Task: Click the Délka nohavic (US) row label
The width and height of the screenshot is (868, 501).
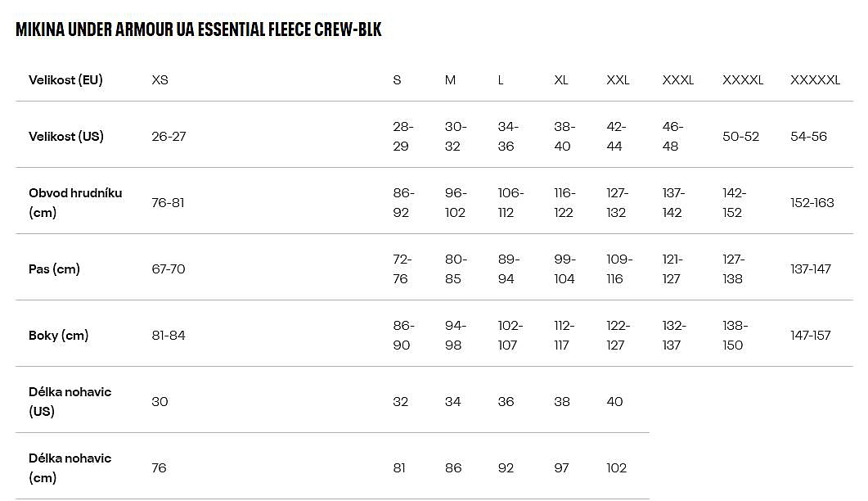Action: (x=70, y=402)
